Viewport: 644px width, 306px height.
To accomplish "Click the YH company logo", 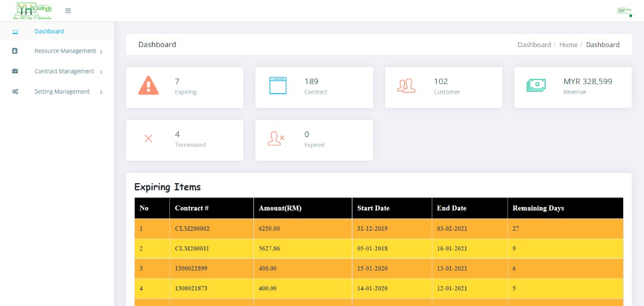I will 33,11.
